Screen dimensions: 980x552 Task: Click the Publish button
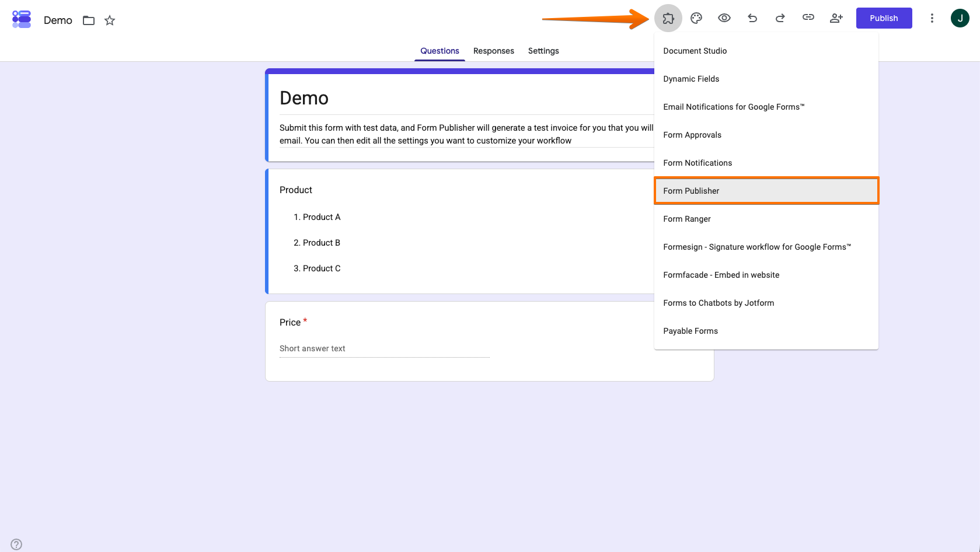tap(884, 18)
